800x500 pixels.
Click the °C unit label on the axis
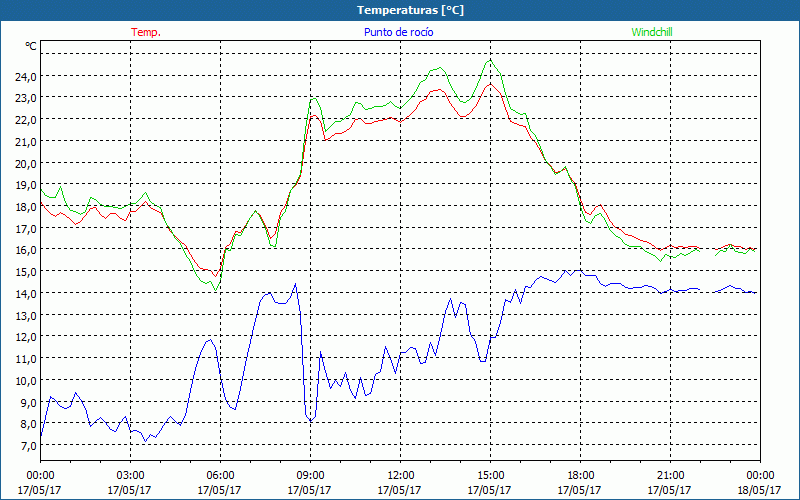coord(31,46)
